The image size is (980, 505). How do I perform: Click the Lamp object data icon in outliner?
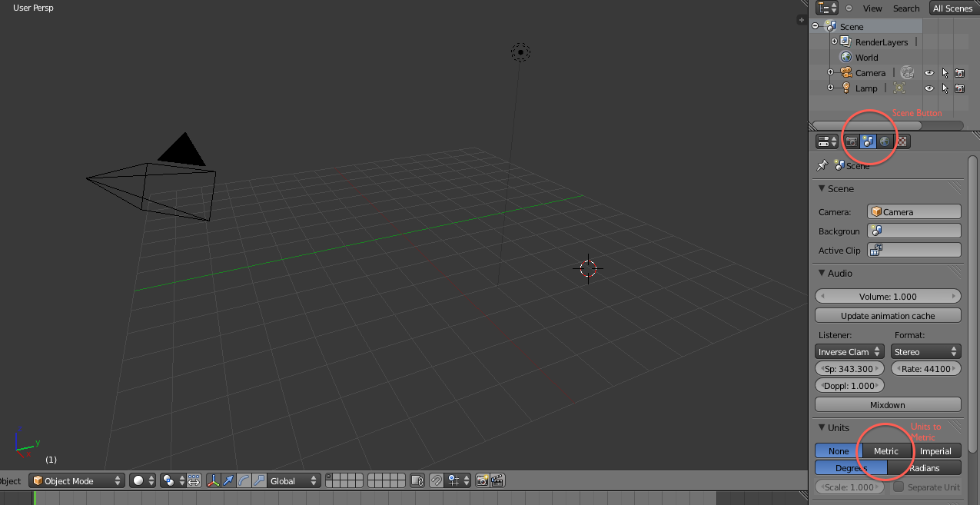[899, 88]
